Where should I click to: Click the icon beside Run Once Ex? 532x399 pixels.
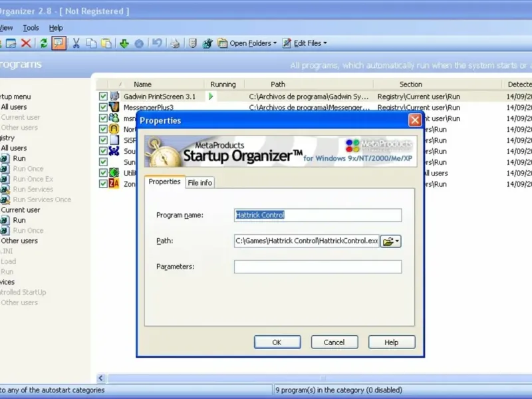tap(5, 179)
